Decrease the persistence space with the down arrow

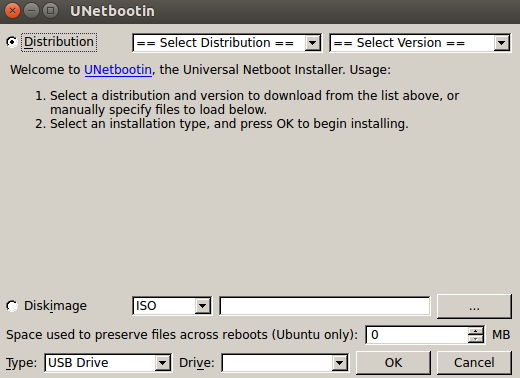click(x=475, y=339)
